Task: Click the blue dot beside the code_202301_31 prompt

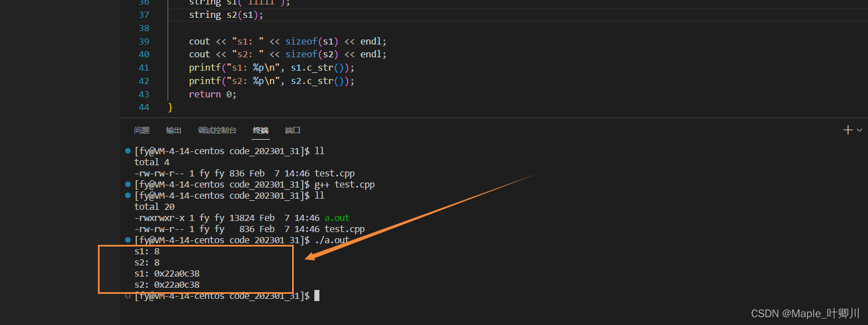Action: (x=127, y=150)
